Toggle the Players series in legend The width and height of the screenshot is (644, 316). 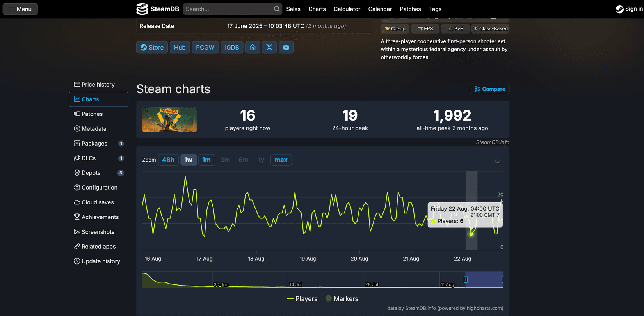pos(302,299)
